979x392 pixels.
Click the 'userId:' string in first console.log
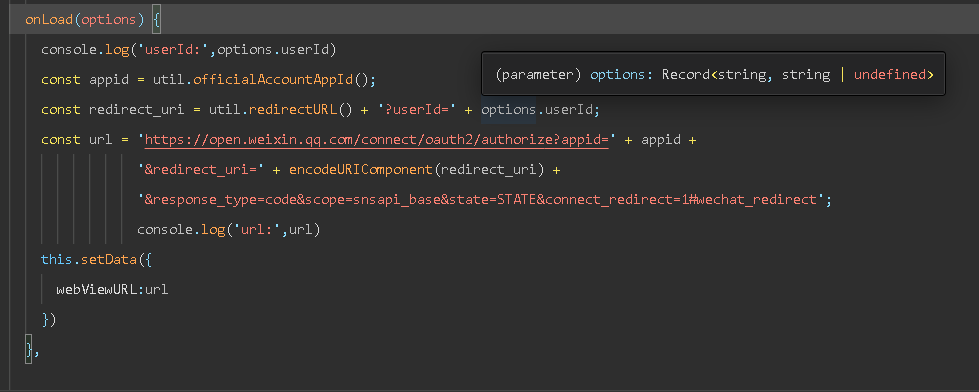pyautogui.click(x=173, y=49)
